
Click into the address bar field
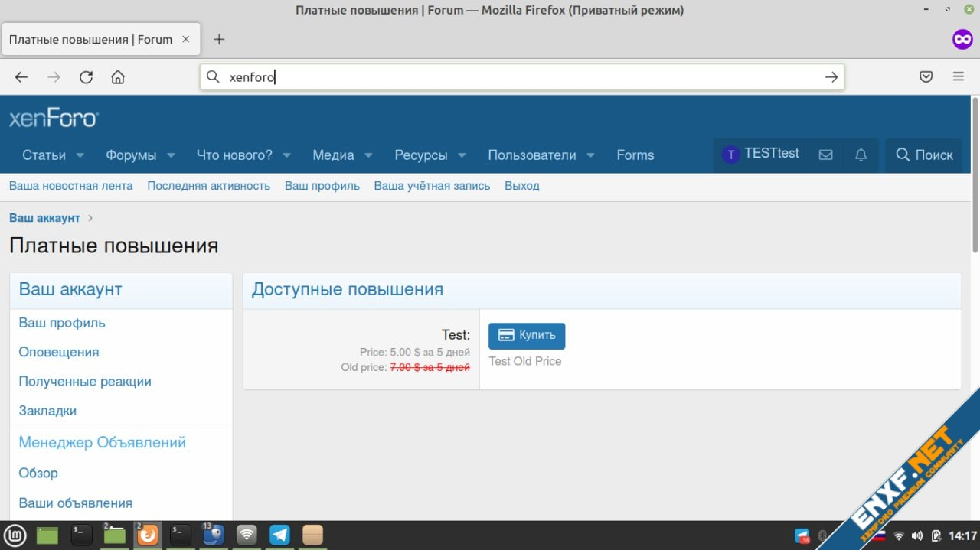(x=521, y=77)
